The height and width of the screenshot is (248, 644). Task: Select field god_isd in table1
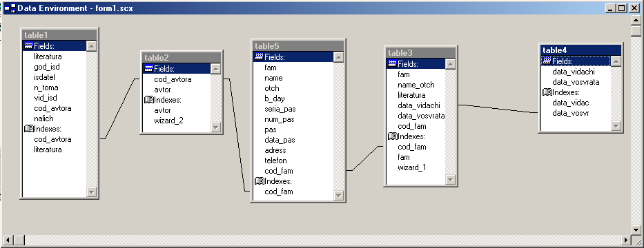click(x=47, y=66)
